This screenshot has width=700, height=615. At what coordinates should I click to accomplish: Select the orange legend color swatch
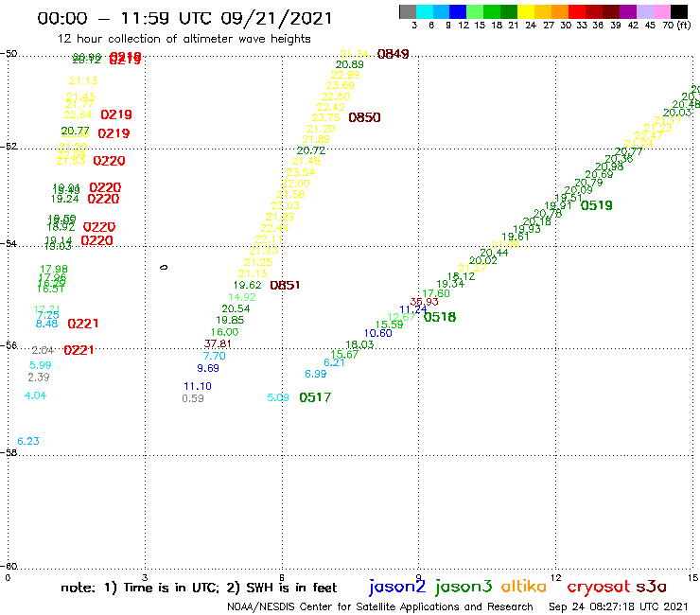(x=560, y=11)
